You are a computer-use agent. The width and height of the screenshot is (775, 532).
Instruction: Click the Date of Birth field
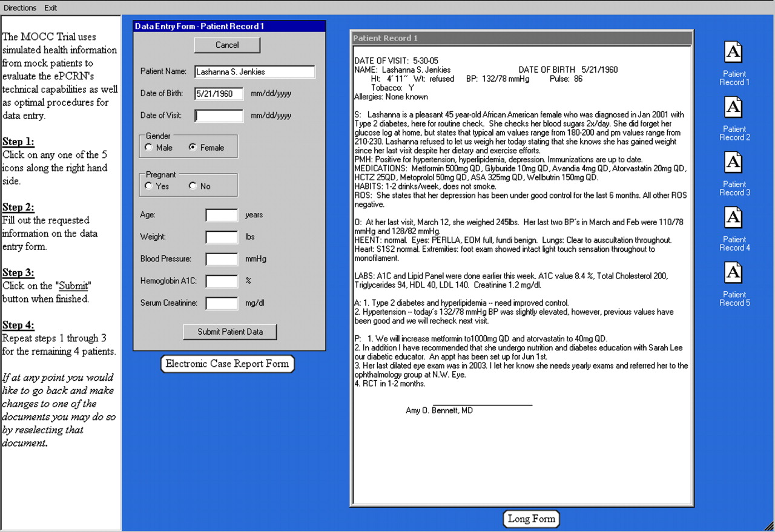pos(219,93)
